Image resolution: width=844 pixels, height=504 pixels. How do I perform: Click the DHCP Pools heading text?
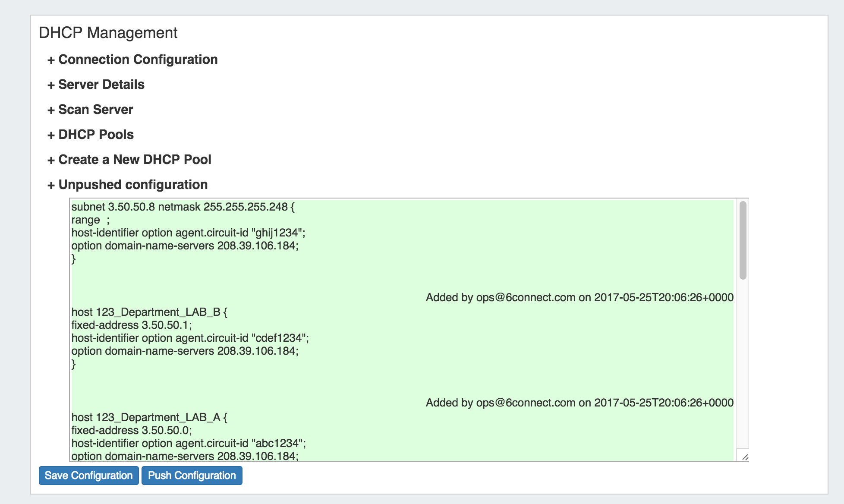point(96,135)
